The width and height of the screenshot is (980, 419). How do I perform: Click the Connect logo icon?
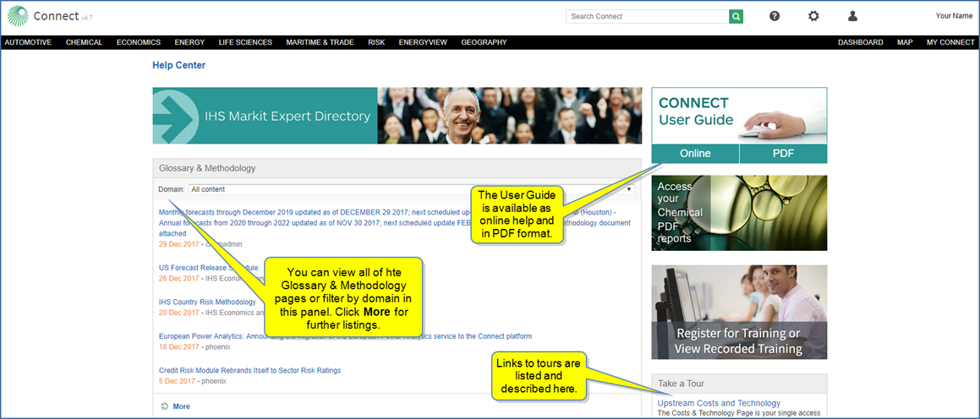(x=18, y=16)
